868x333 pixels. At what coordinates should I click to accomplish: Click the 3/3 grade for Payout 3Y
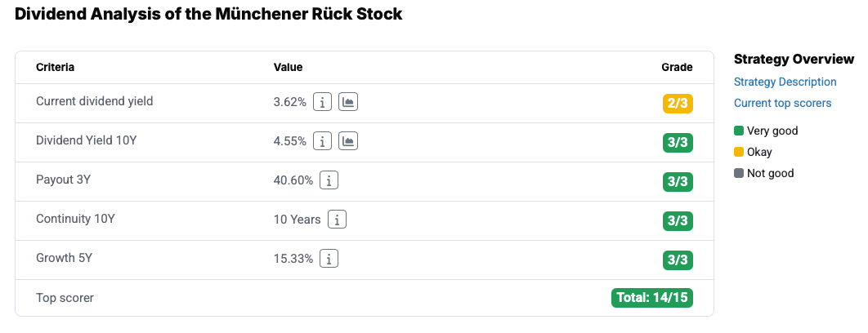pos(678,181)
